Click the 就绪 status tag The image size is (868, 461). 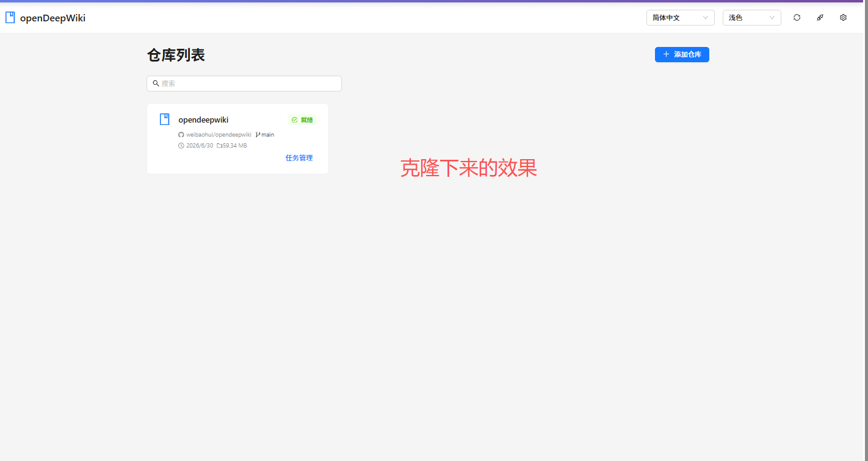click(x=302, y=120)
